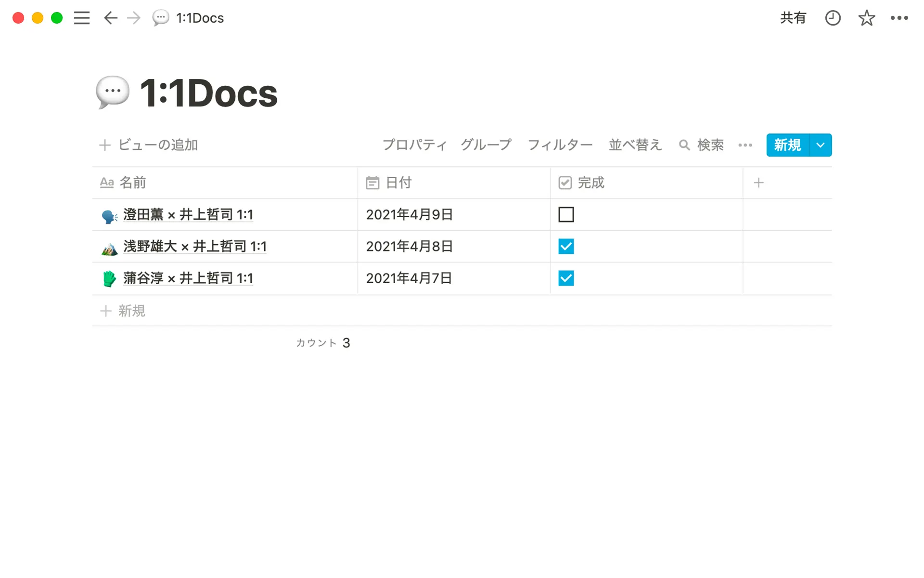
Task: Open the top-right page options menu
Action: tap(899, 18)
